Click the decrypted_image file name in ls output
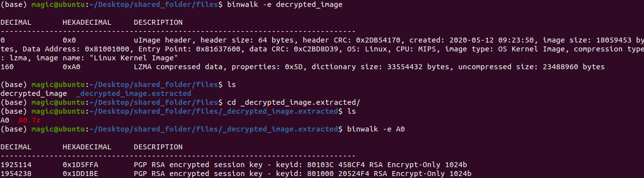This screenshot has height=178, width=644. [34, 93]
